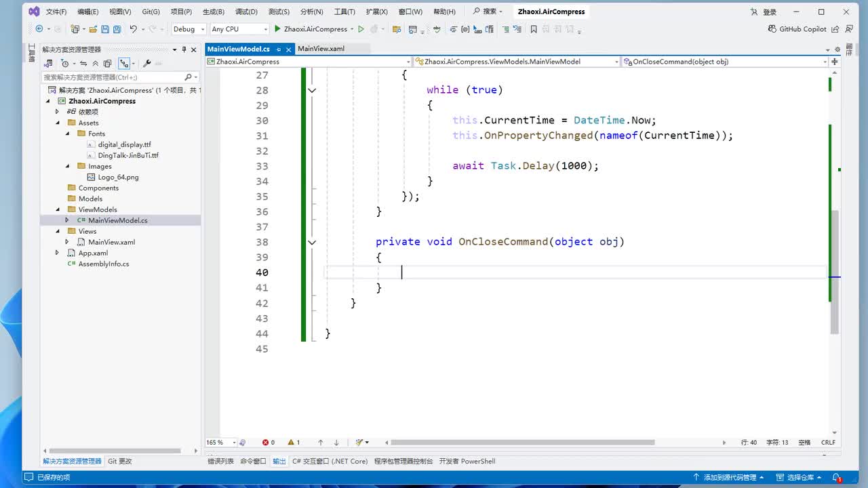Click the GitHub Copilot button

point(797,29)
